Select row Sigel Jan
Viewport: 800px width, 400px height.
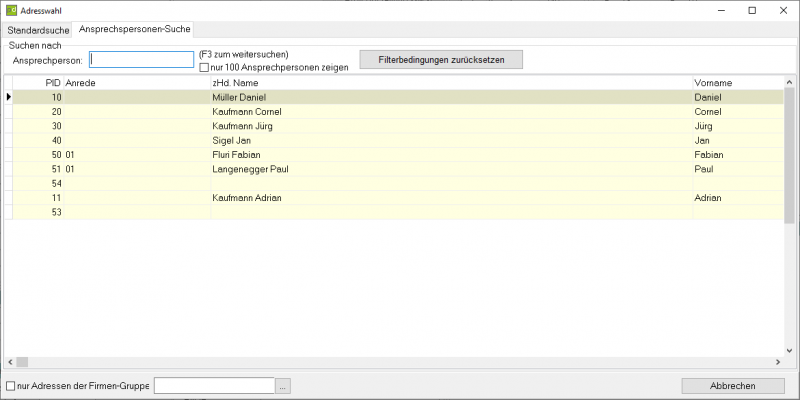click(398, 140)
